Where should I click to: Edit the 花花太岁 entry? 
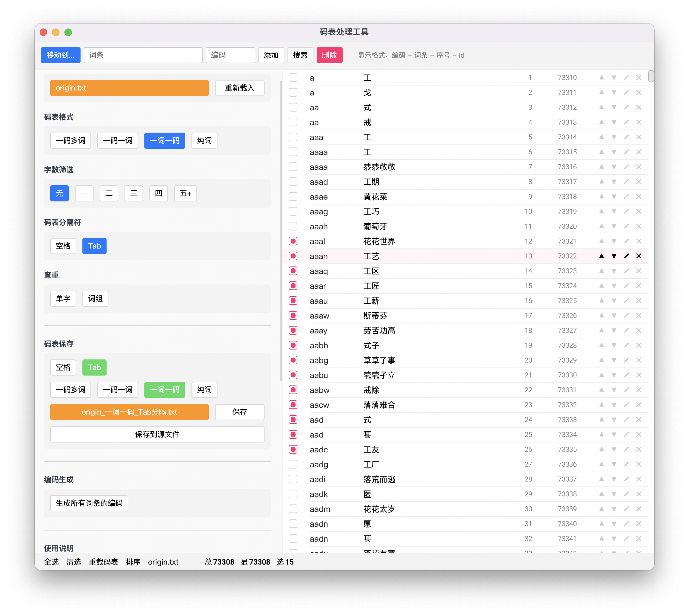point(626,509)
